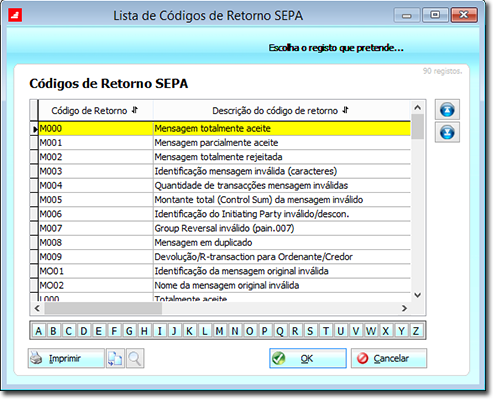
Task: Select 'Mensagem parcialmente aceite' description
Action: (282, 143)
